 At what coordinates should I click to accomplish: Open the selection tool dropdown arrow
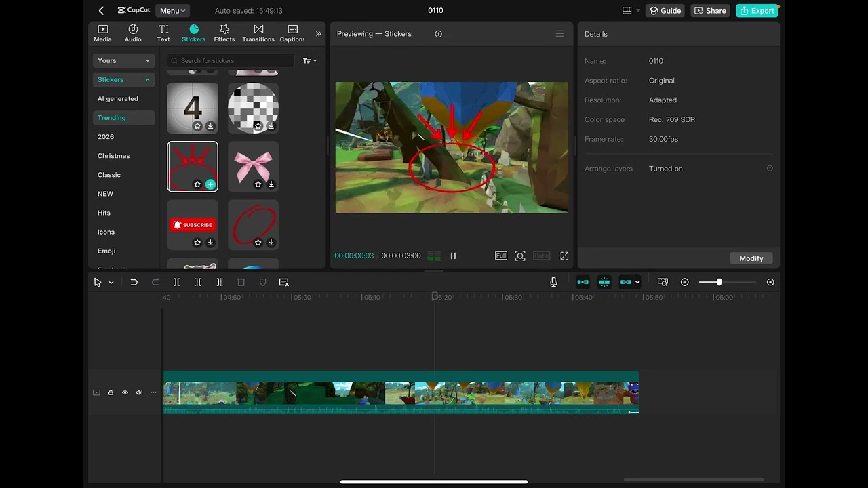(x=111, y=283)
